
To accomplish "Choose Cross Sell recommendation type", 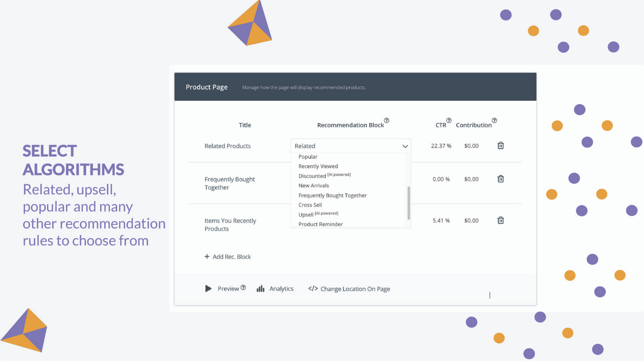I will click(309, 205).
